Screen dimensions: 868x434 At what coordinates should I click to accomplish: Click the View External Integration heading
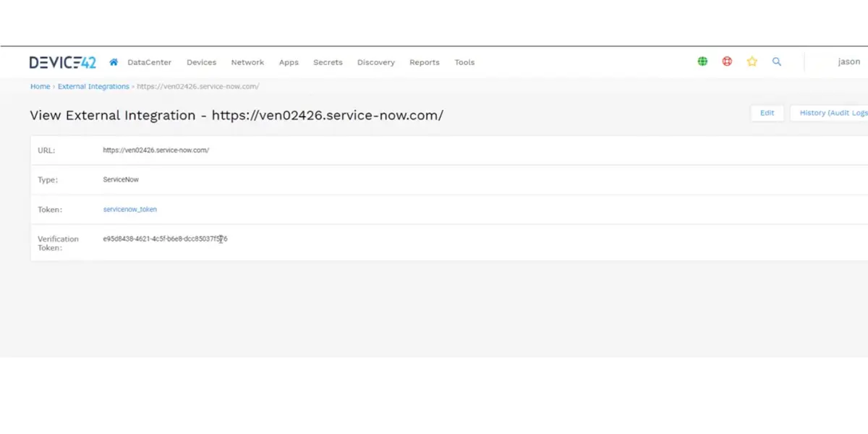point(237,115)
